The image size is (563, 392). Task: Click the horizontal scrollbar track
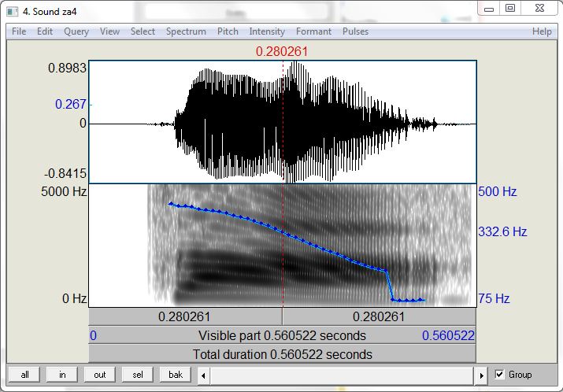pyautogui.click(x=343, y=375)
